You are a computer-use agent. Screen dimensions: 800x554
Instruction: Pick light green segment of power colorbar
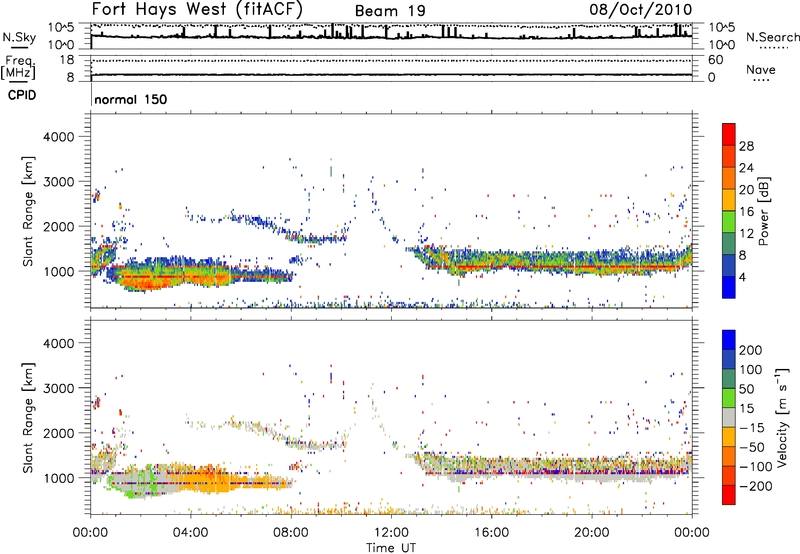(x=729, y=221)
